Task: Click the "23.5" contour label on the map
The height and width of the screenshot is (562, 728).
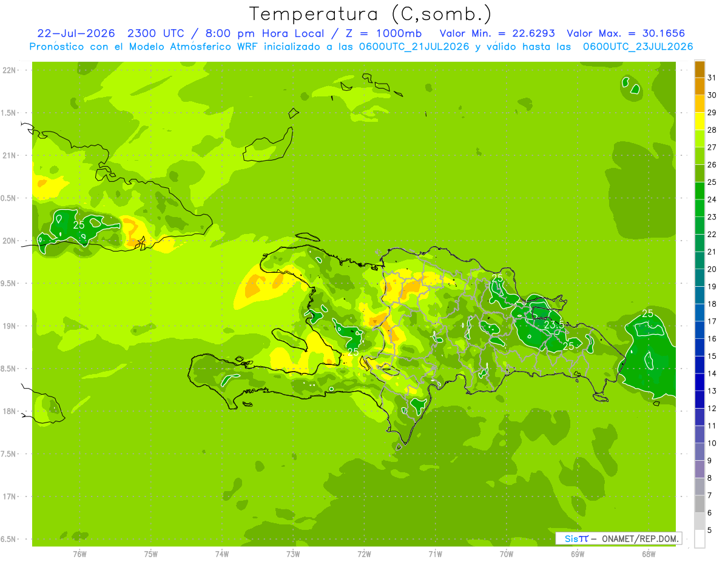Action: pyautogui.click(x=553, y=325)
